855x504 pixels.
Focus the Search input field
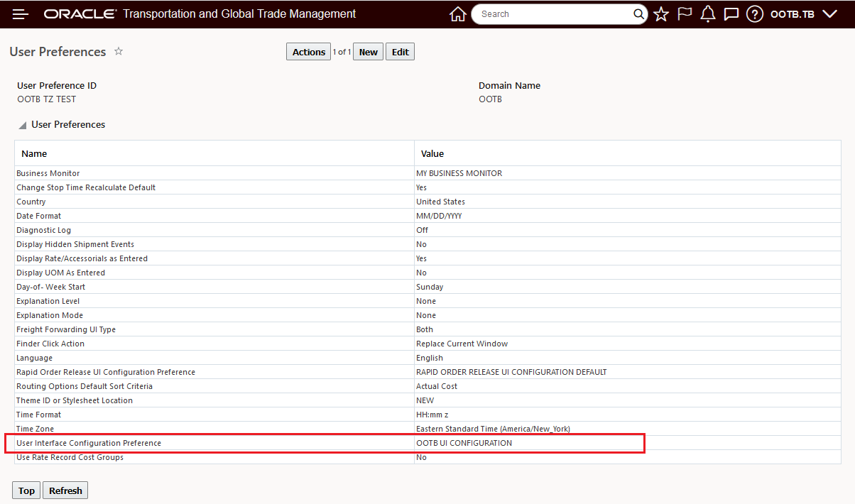click(554, 14)
